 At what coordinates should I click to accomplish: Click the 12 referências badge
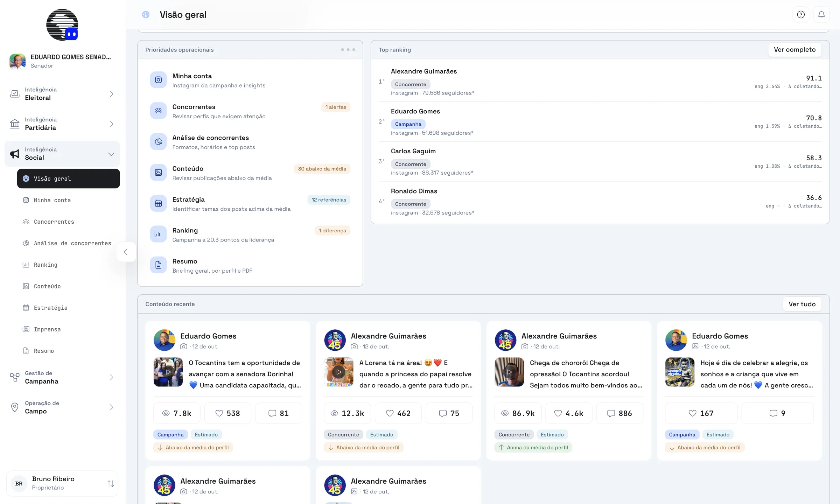[x=329, y=200]
